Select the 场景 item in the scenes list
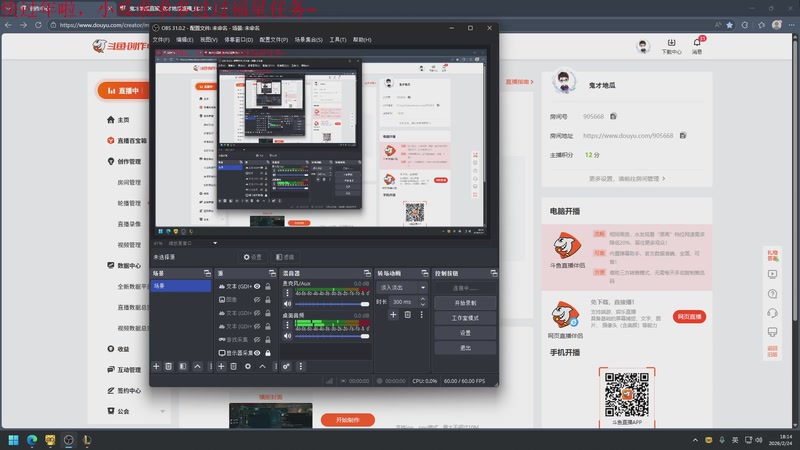Viewport: 800px width, 450px height. tap(181, 286)
